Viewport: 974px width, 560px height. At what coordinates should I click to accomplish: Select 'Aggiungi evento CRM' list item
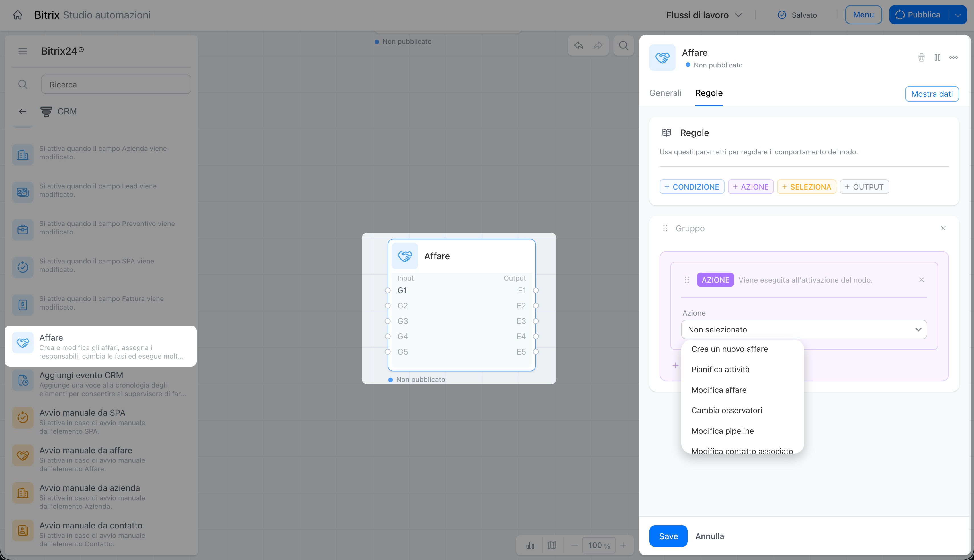[101, 384]
